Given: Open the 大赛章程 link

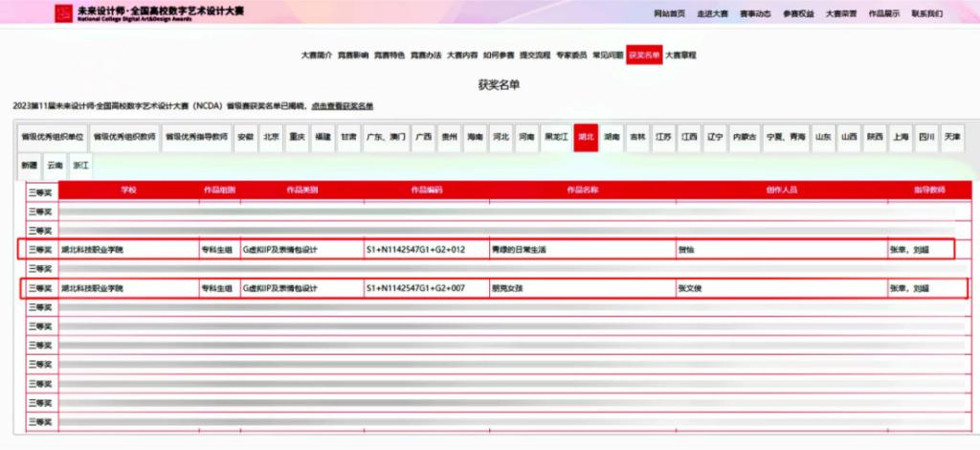Looking at the screenshot, I should pos(680,56).
